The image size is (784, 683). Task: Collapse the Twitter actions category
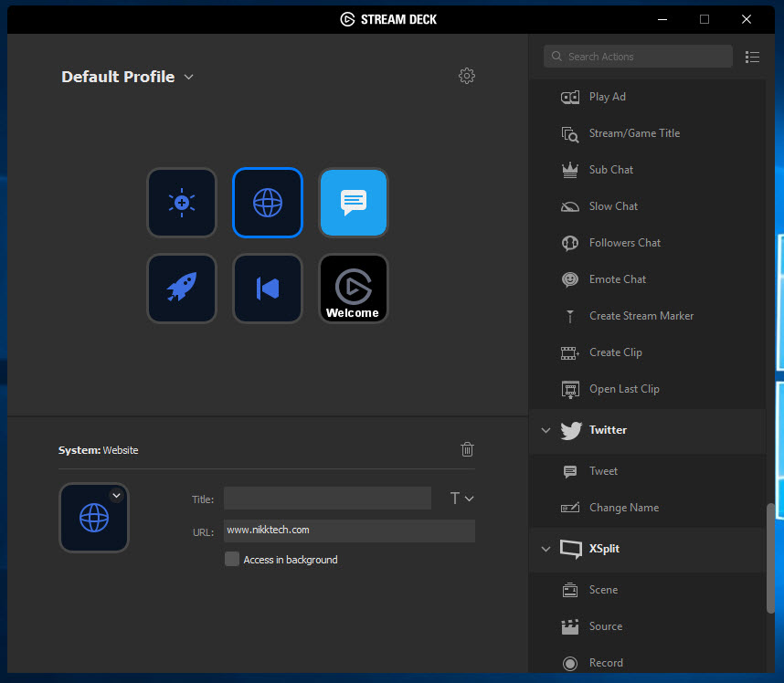click(x=546, y=430)
